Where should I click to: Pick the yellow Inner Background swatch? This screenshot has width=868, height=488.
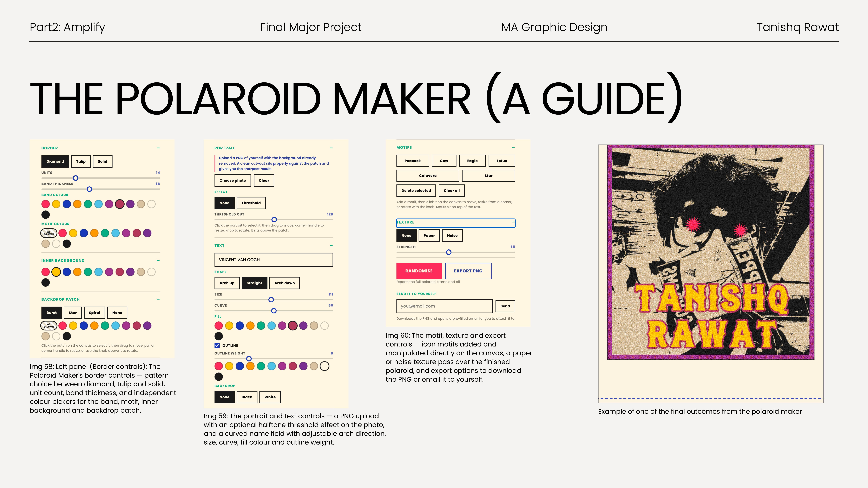pos(56,272)
